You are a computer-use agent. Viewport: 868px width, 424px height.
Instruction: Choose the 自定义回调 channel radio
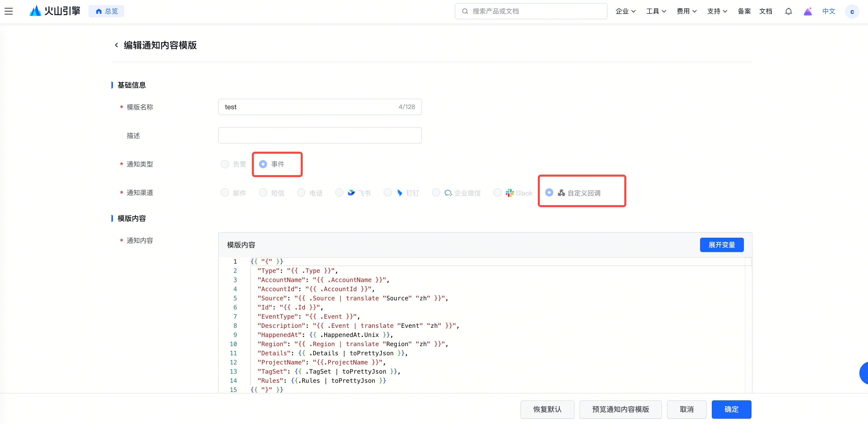pyautogui.click(x=549, y=192)
